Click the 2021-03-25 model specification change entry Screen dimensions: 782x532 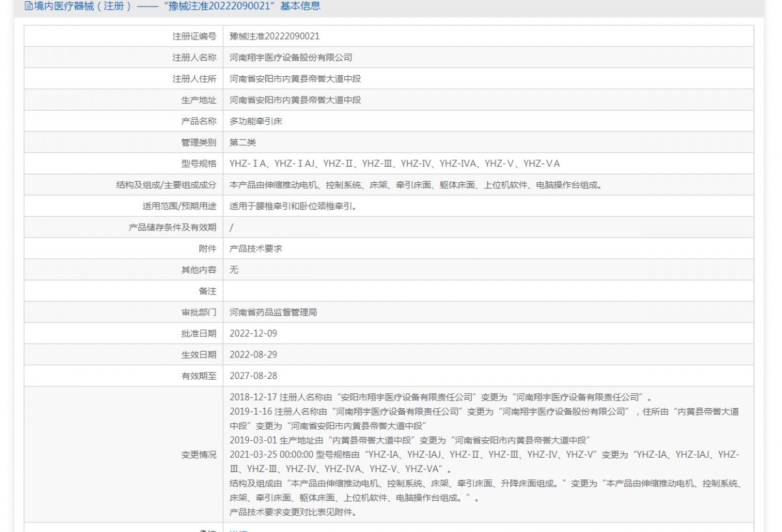(x=484, y=462)
